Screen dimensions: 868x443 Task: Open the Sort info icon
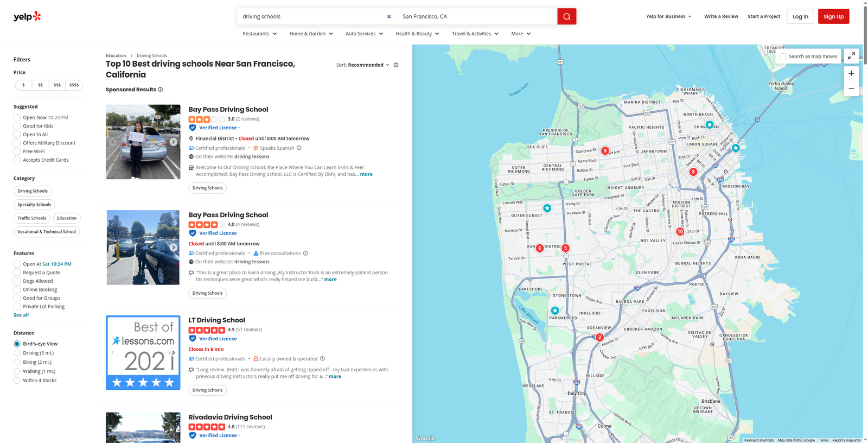click(396, 65)
